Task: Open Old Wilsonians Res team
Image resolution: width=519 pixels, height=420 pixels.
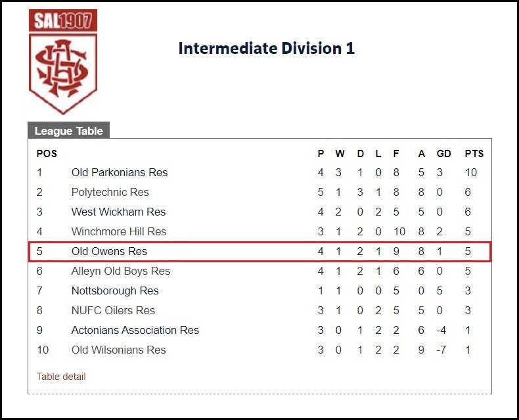Action: [x=118, y=350]
